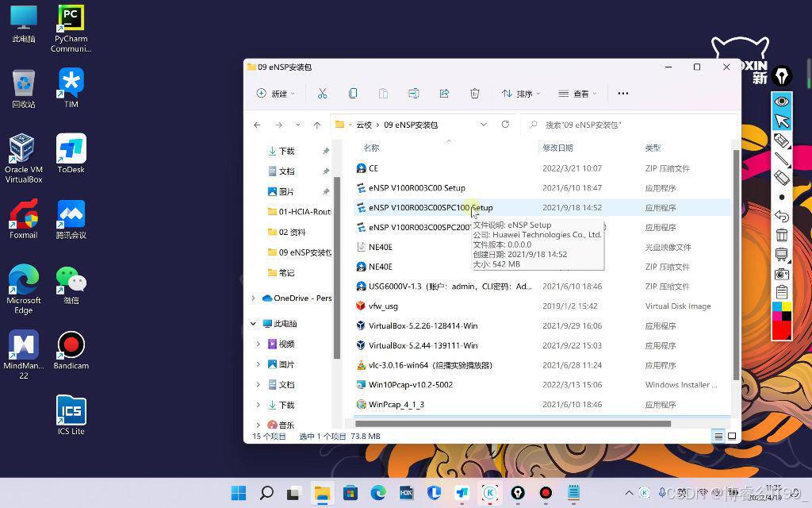Click the clear-all trash in annotation bar

pyautogui.click(x=781, y=235)
